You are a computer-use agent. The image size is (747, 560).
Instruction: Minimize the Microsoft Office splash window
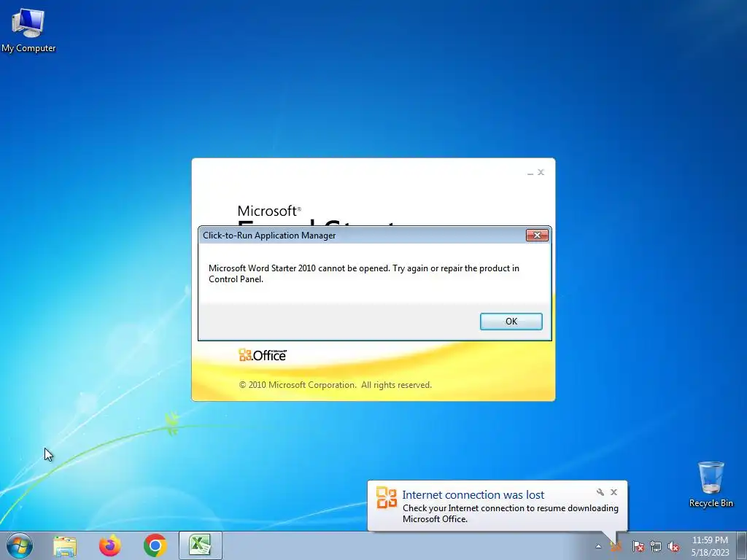[x=530, y=172]
